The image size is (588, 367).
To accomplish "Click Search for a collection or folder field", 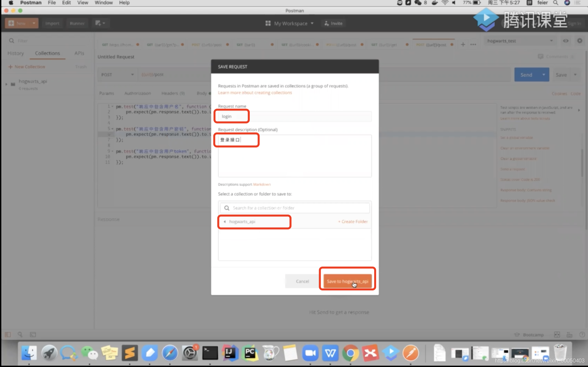I will [x=295, y=208].
